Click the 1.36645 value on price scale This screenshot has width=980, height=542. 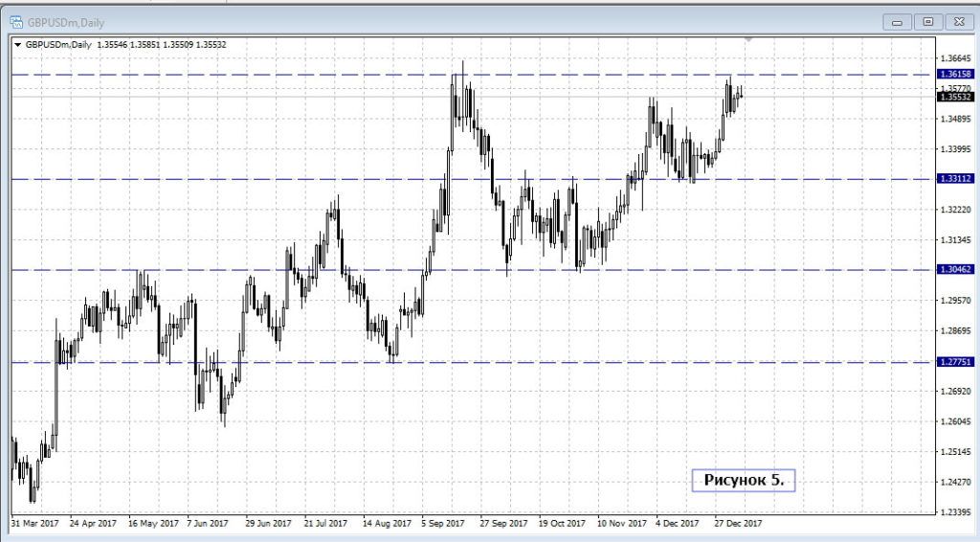click(x=956, y=58)
